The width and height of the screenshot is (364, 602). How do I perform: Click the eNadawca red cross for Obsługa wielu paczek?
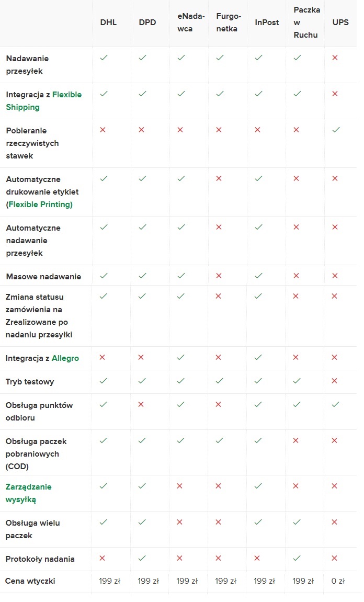[x=180, y=521]
